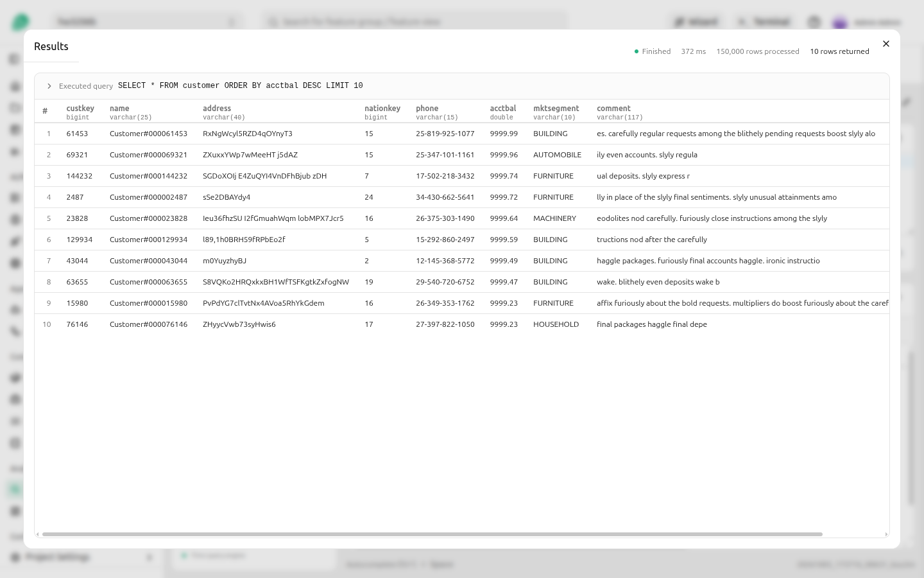Select cell Customer#000023828

[148, 218]
